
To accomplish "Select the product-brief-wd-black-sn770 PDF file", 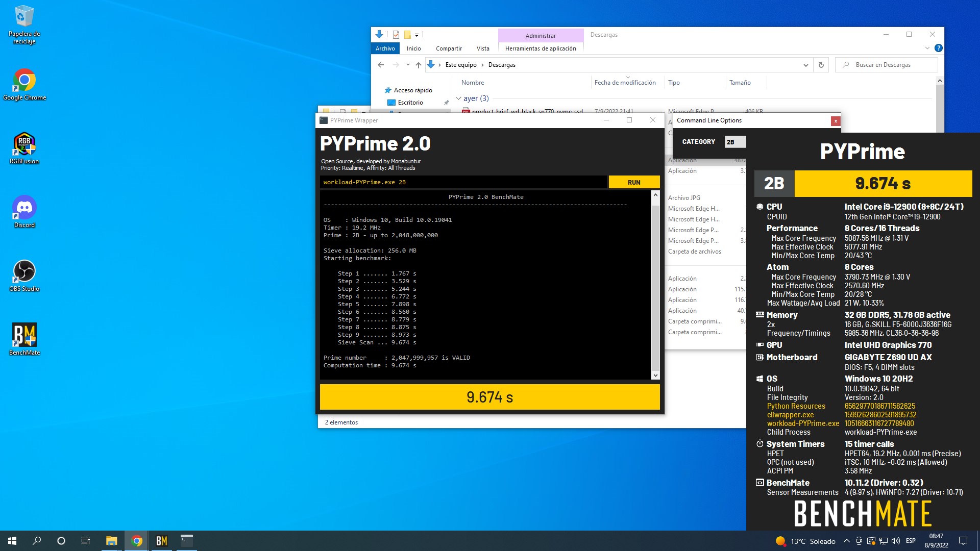I will pos(527,111).
